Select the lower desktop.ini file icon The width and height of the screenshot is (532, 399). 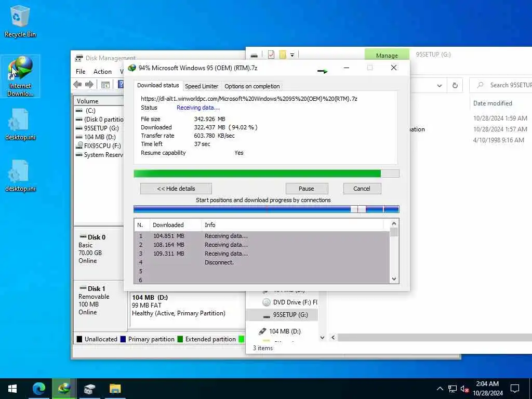[x=20, y=176]
